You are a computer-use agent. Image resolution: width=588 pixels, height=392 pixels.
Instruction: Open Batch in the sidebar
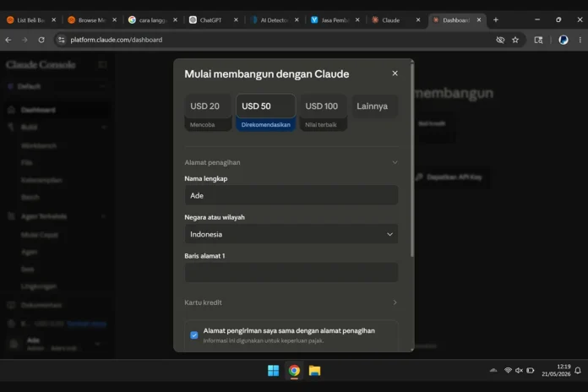coord(30,198)
